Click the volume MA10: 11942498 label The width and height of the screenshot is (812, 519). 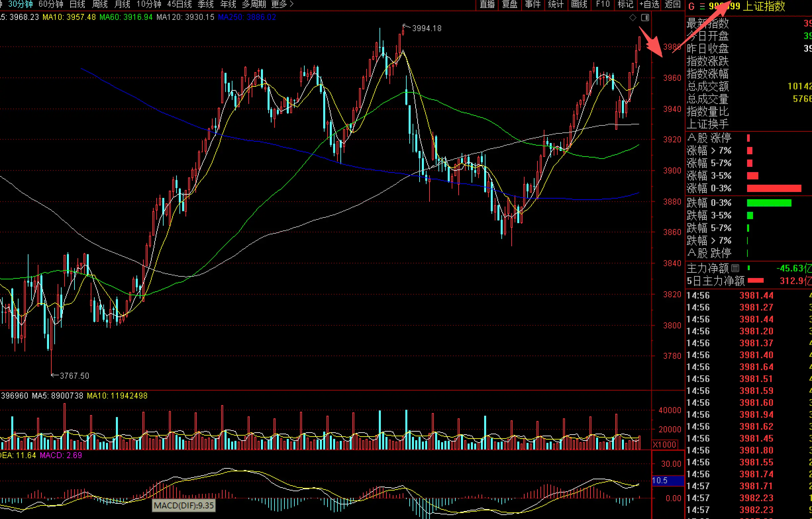point(117,396)
